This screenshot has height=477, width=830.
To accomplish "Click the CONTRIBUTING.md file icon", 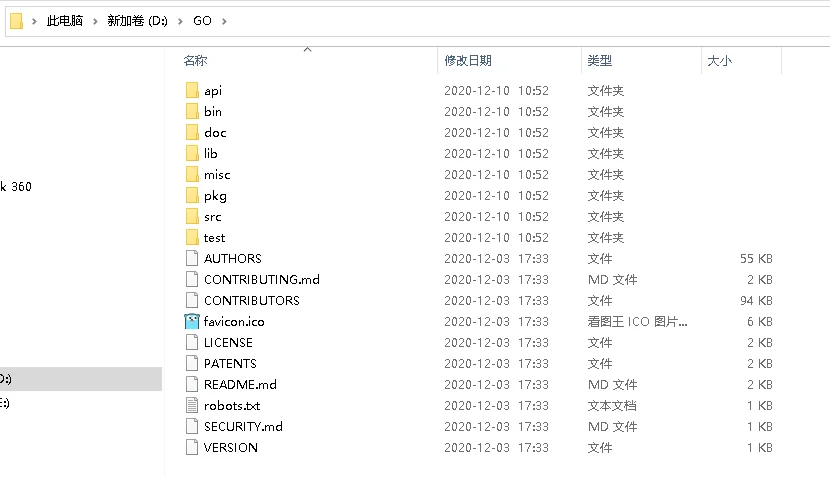I will tap(192, 280).
